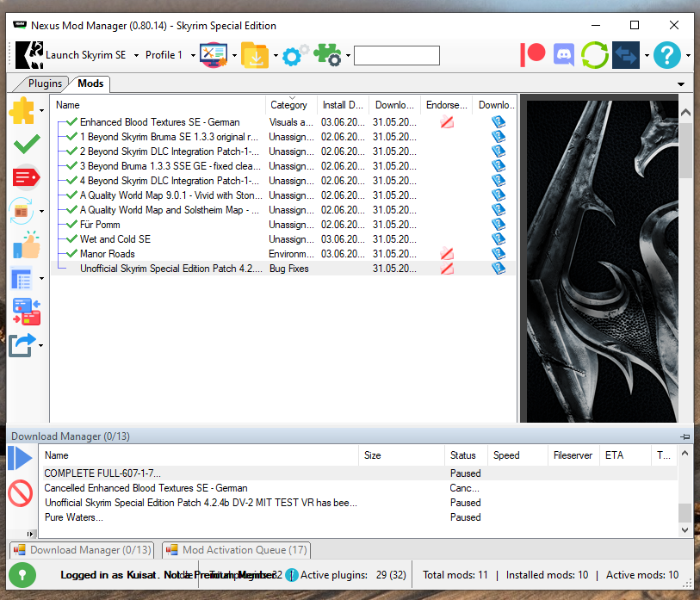This screenshot has height=600, width=700.
Task: Toggle the Wet and Cold SE checkmark
Action: click(x=71, y=239)
